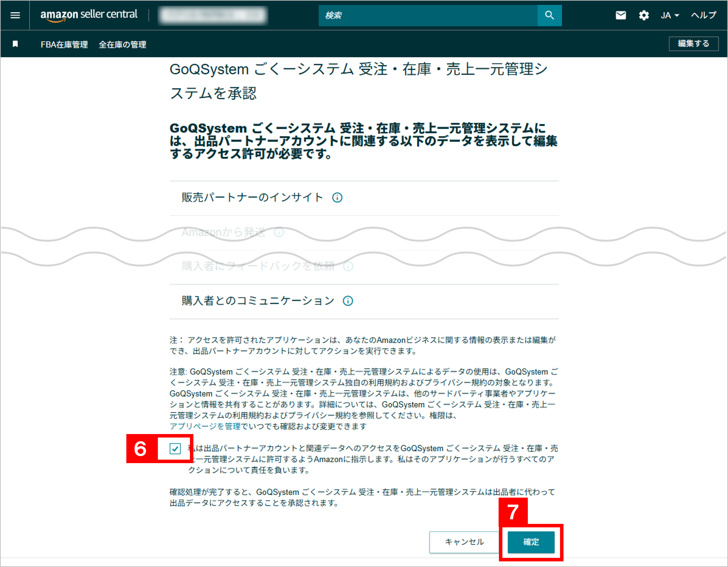
Task: Open the JA language dropdown
Action: point(670,15)
